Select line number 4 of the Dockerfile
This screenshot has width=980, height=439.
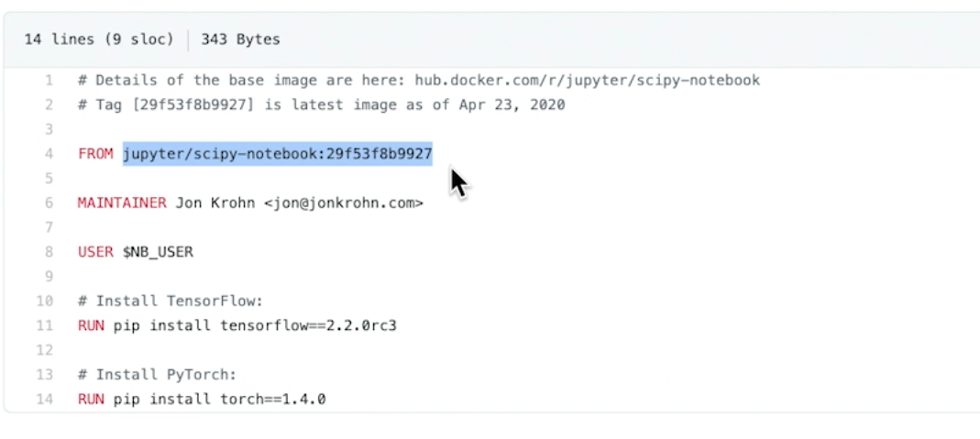[x=49, y=154]
